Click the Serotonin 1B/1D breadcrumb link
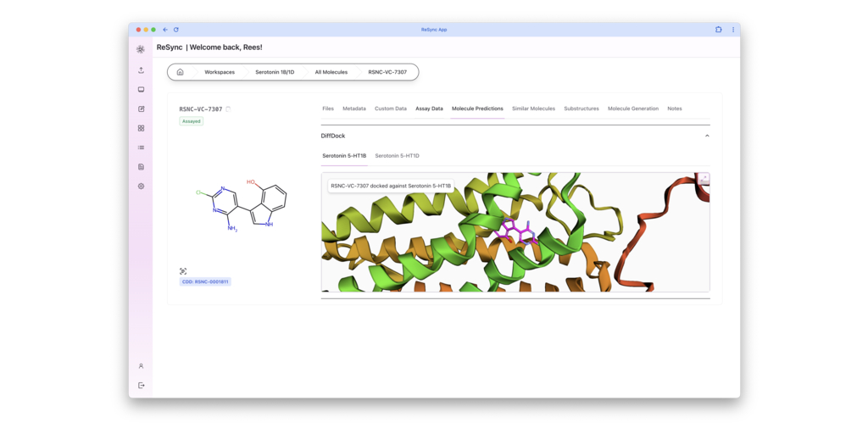This screenshot has width=868, height=434. [x=275, y=72]
